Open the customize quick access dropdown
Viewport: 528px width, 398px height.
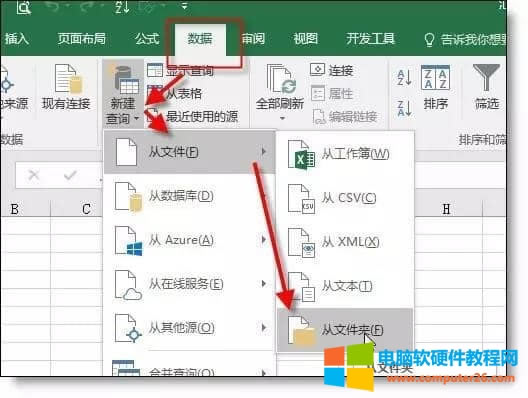185,6
